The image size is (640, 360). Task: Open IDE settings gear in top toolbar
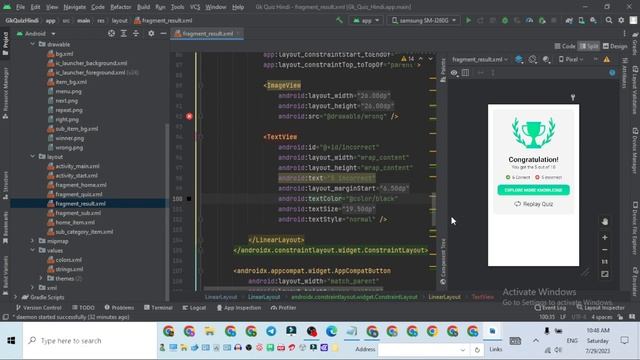pyautogui.click(x=621, y=20)
